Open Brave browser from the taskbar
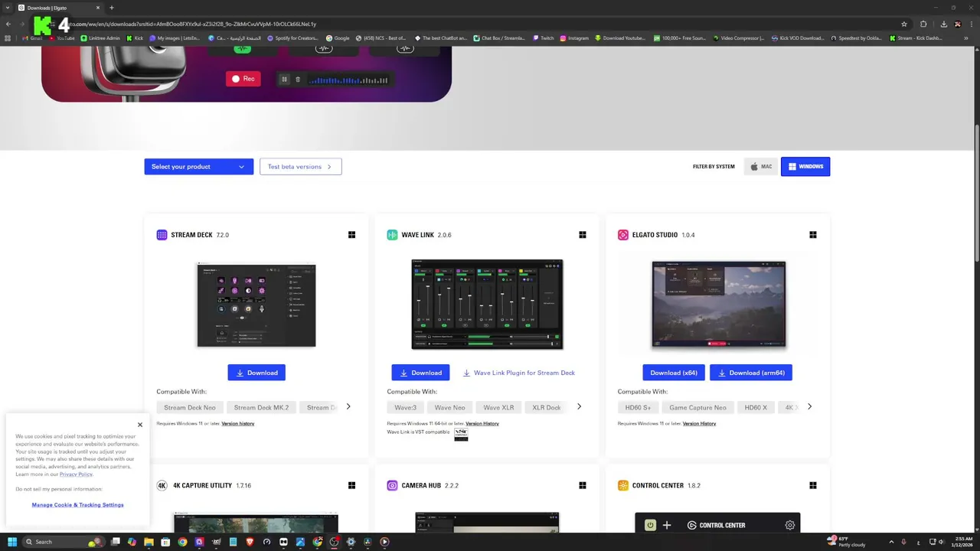 (250, 542)
